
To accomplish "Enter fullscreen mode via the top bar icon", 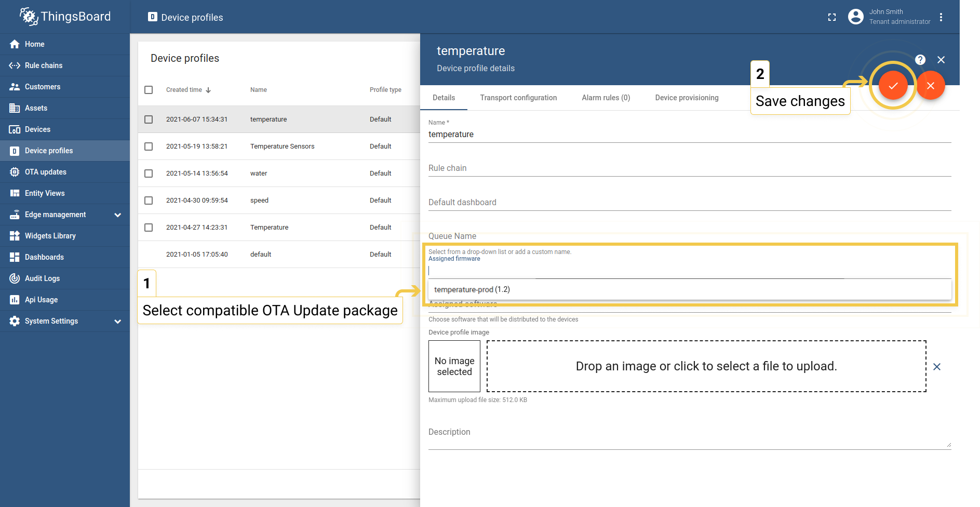I will pyautogui.click(x=831, y=17).
